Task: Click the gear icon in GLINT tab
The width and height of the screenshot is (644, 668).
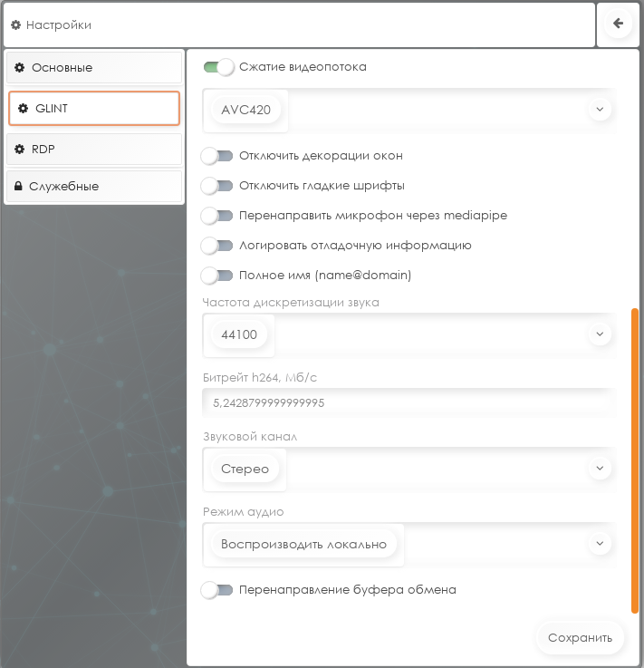Action: (24, 109)
